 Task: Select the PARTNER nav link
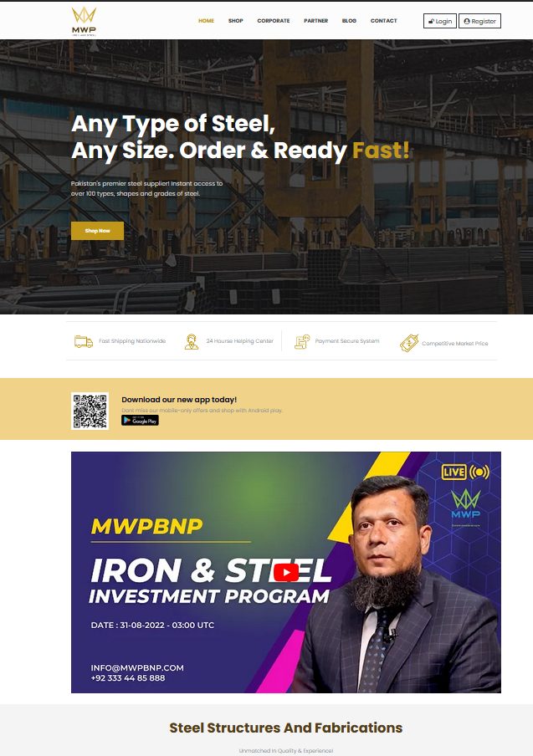[316, 21]
